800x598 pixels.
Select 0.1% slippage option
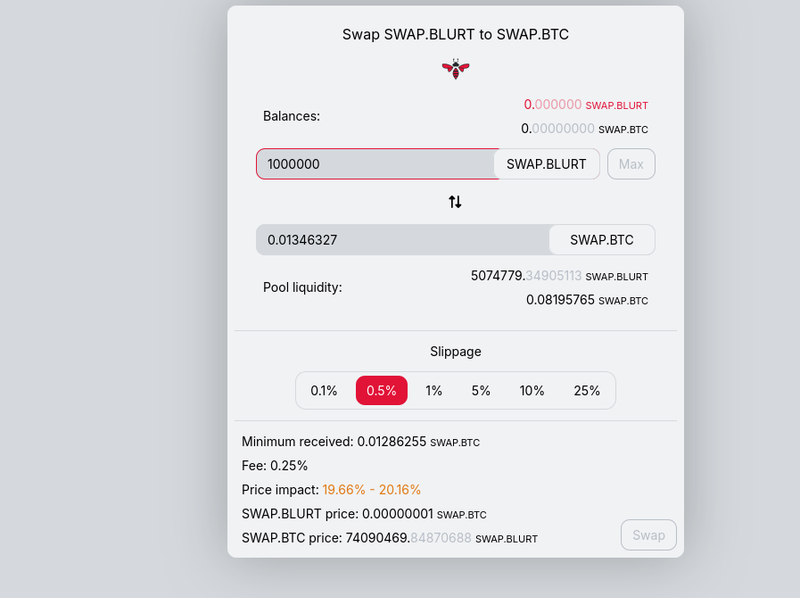[x=324, y=391]
